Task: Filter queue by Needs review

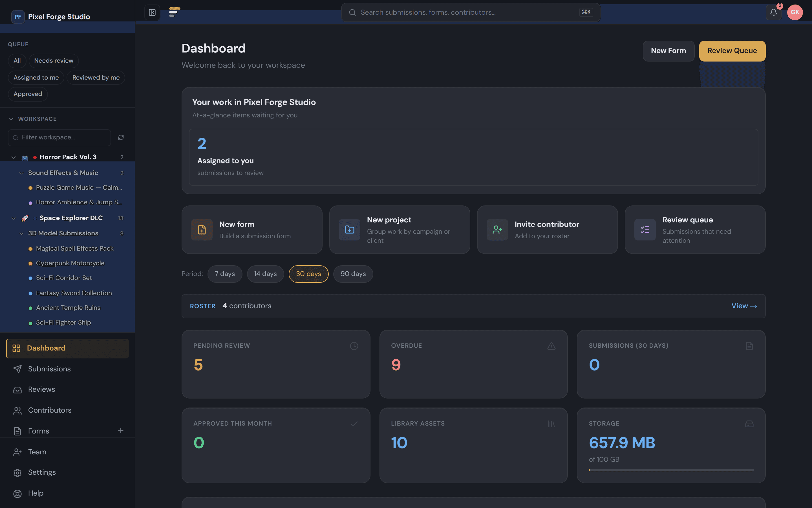Action: pos(54,61)
